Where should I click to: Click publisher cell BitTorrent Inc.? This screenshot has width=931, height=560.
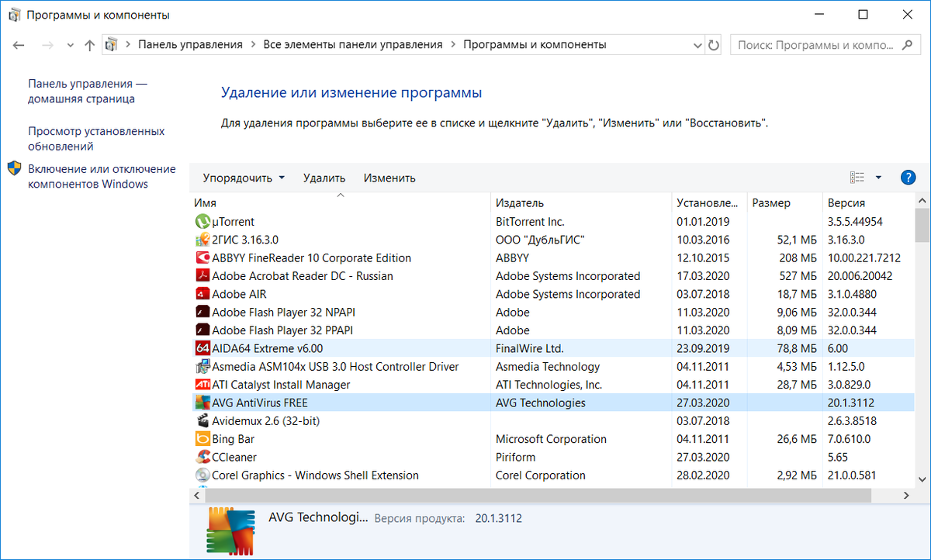tap(530, 222)
